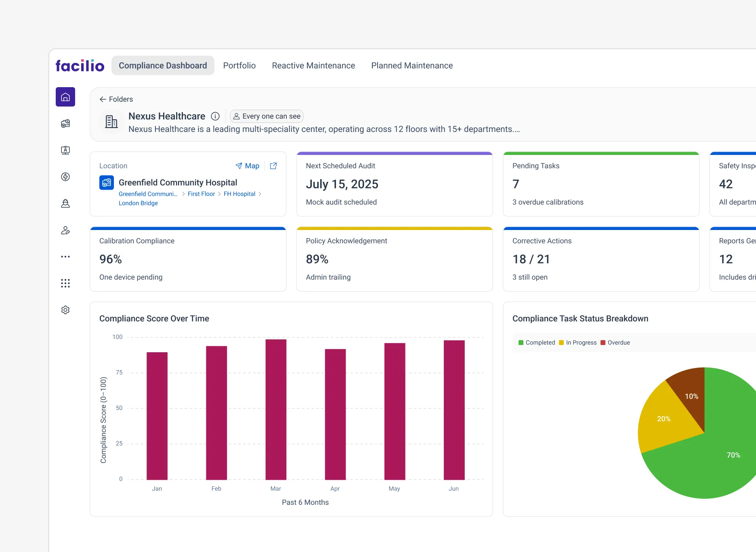Click the presentation screen sidebar icon

[65, 150]
